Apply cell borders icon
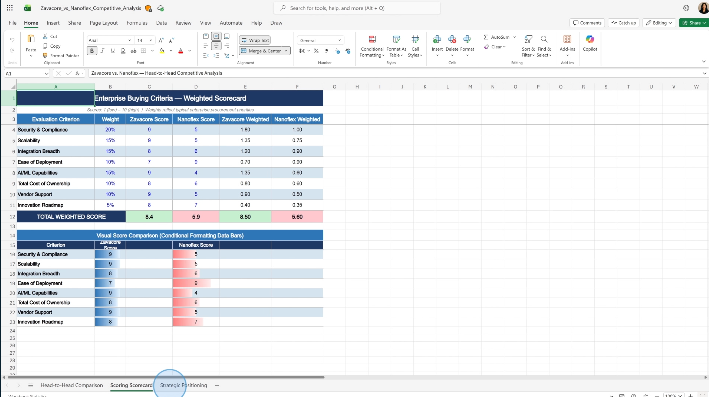Viewport: 709px width, 397px height. coord(144,51)
